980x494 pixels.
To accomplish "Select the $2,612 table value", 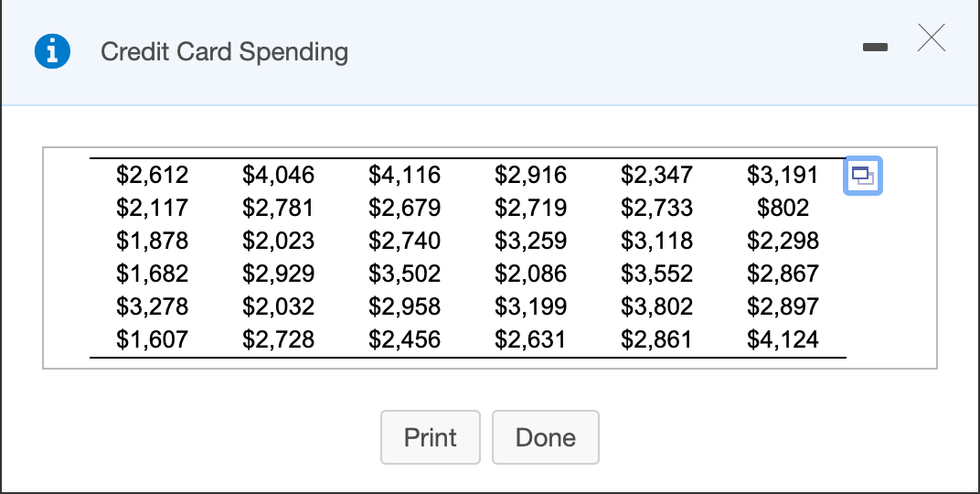I will (x=153, y=175).
